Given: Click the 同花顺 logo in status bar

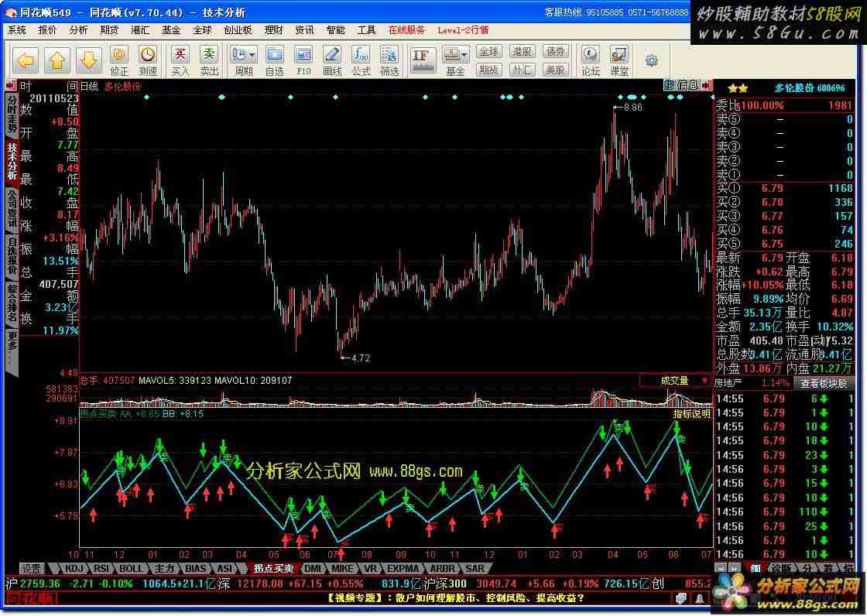Looking at the screenshot, I should (x=31, y=598).
